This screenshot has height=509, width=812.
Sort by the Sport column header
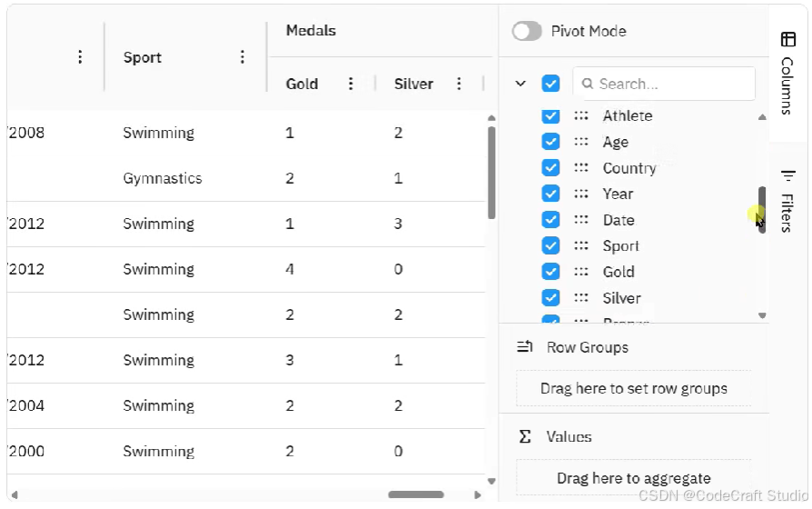click(x=143, y=57)
